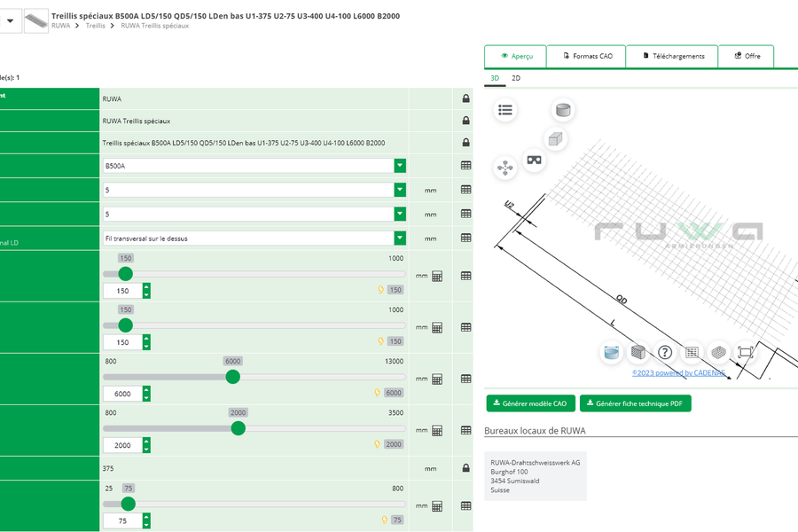
Task: Open the Offre tab
Action: (746, 56)
